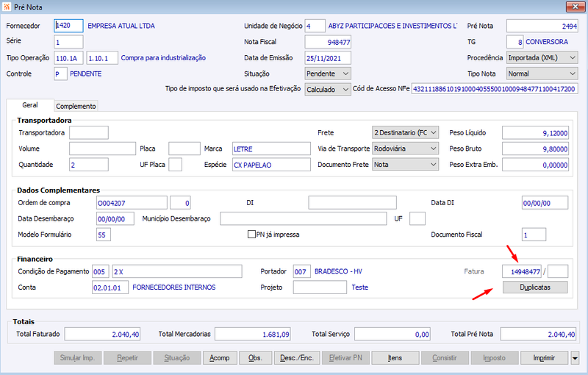The width and height of the screenshot is (588, 375).
Task: Open the Tipo Nota dropdown
Action: 542,74
